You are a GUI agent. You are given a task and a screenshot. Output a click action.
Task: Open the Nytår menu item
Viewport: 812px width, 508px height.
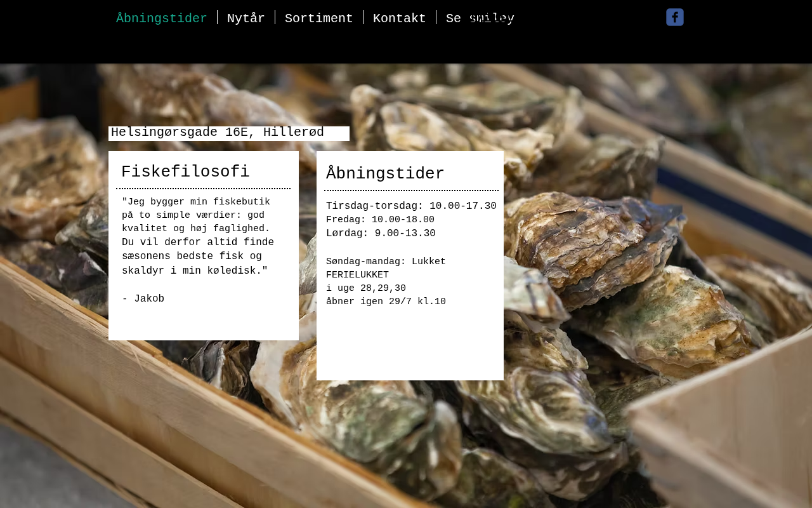click(x=246, y=18)
